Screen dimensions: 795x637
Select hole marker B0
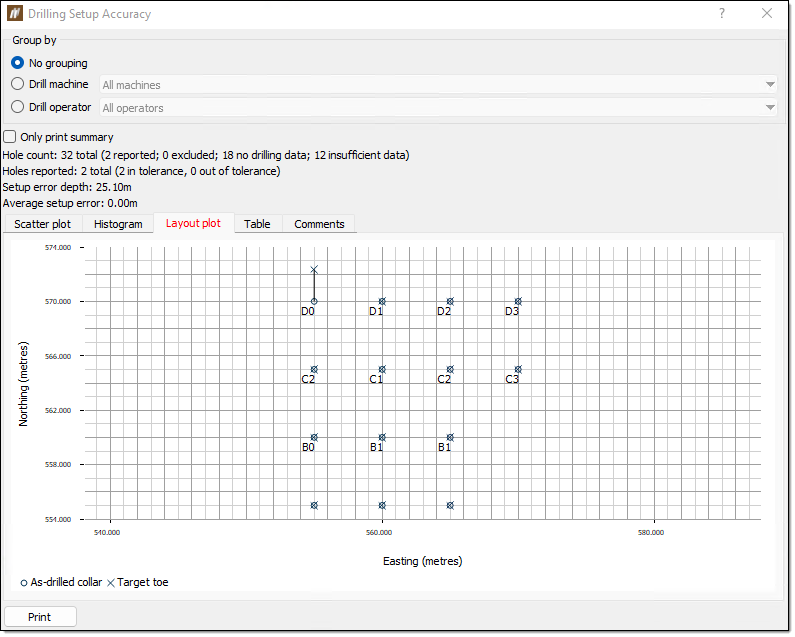[x=314, y=438]
